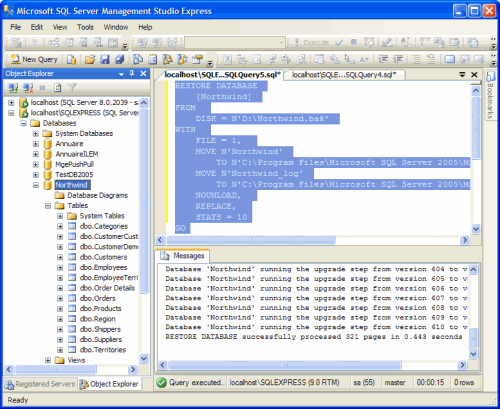Screen dimensions: 500x409
Task: Click the New Query button
Action: pos(34,60)
